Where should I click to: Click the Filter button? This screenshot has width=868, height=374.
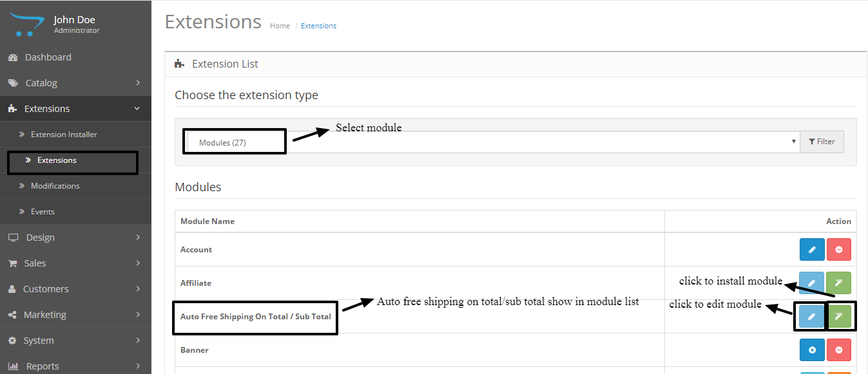(x=822, y=142)
